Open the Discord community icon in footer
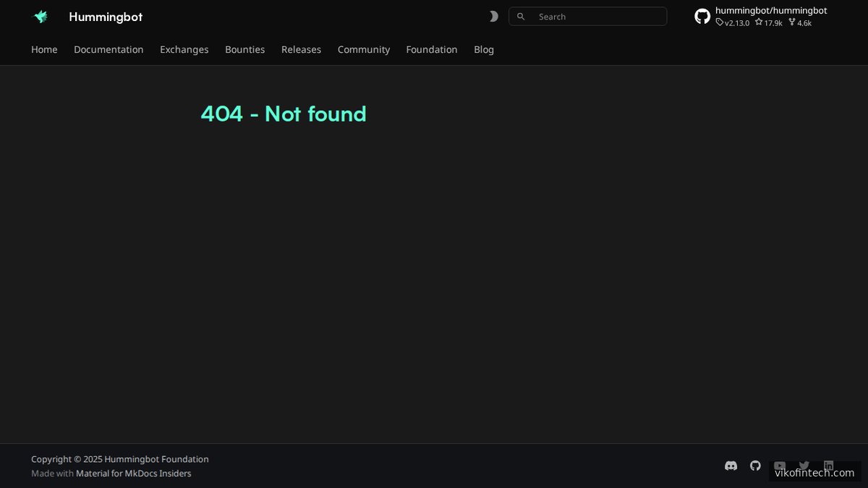The height and width of the screenshot is (488, 868). point(731,466)
